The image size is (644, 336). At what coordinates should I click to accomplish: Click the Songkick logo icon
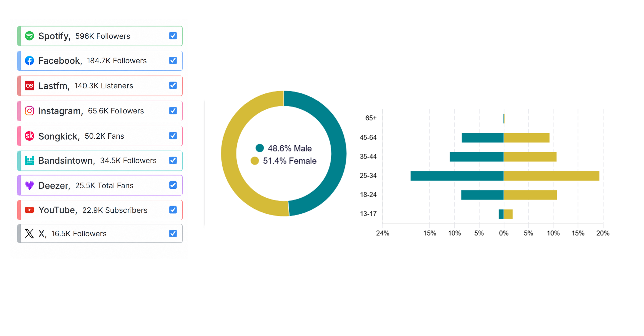pyautogui.click(x=29, y=136)
